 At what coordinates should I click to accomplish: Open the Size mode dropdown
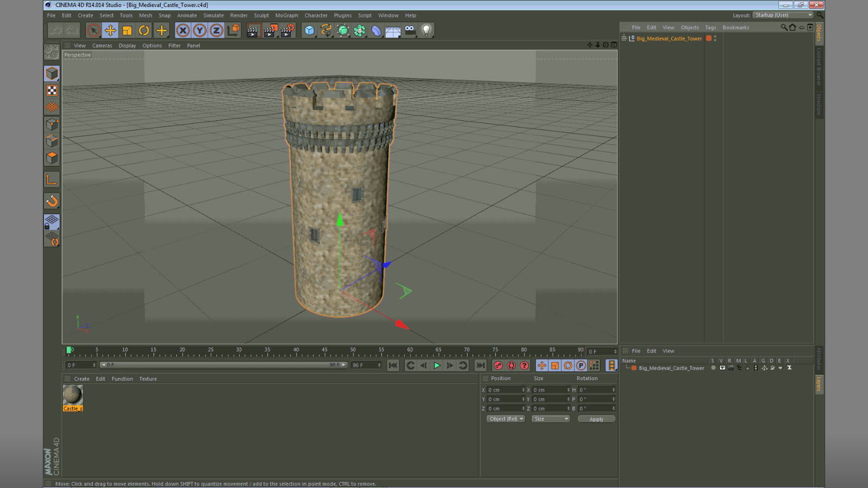pos(551,419)
